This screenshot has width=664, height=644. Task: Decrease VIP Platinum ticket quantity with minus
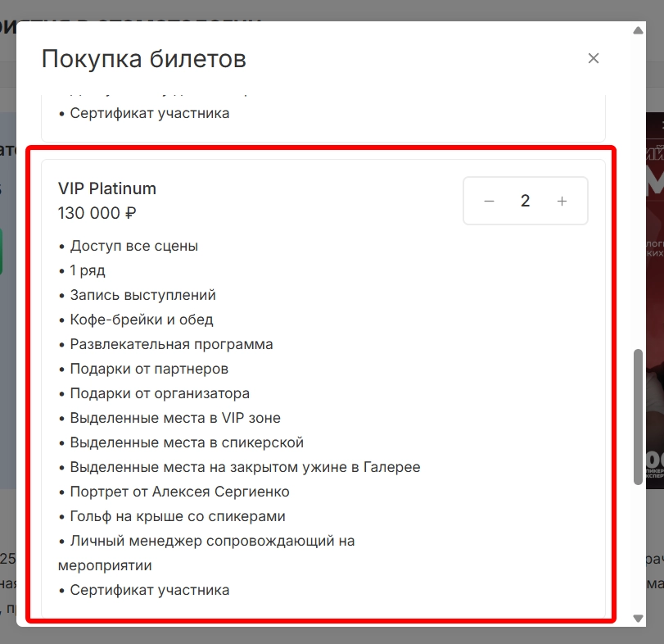tap(489, 201)
